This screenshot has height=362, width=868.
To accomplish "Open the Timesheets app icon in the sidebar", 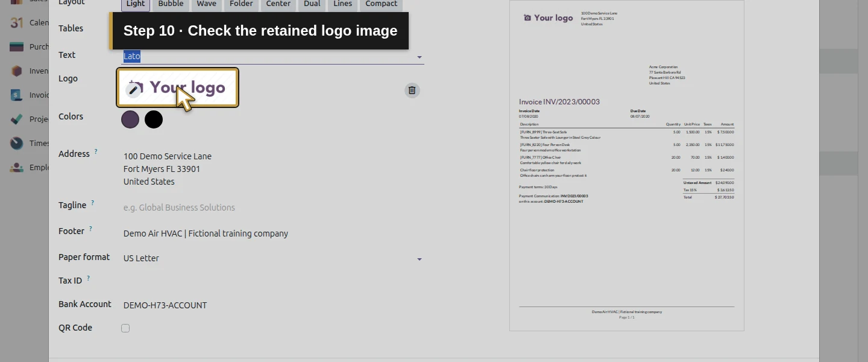I will [x=17, y=144].
